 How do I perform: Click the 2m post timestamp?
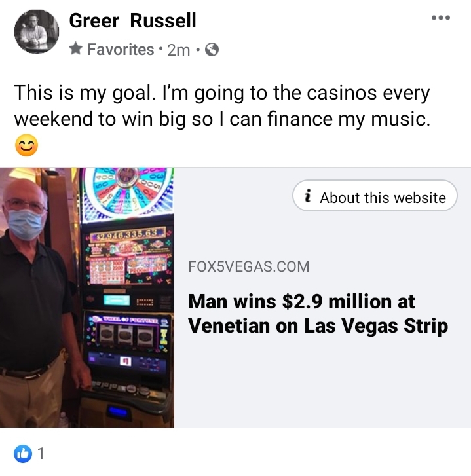[179, 50]
